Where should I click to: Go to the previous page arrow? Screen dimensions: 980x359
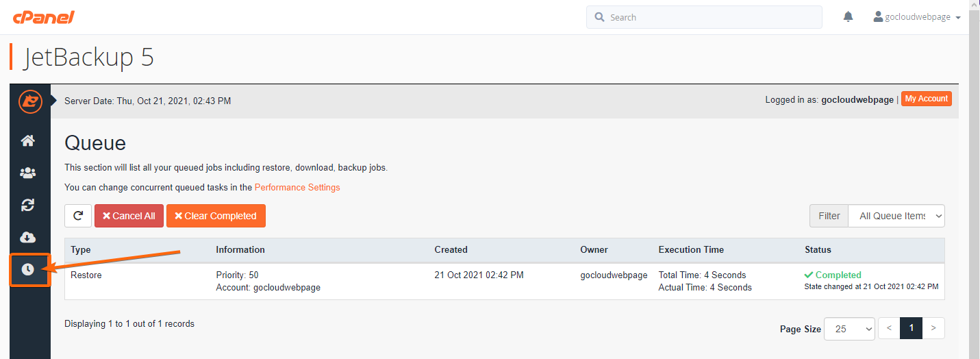pyautogui.click(x=889, y=328)
